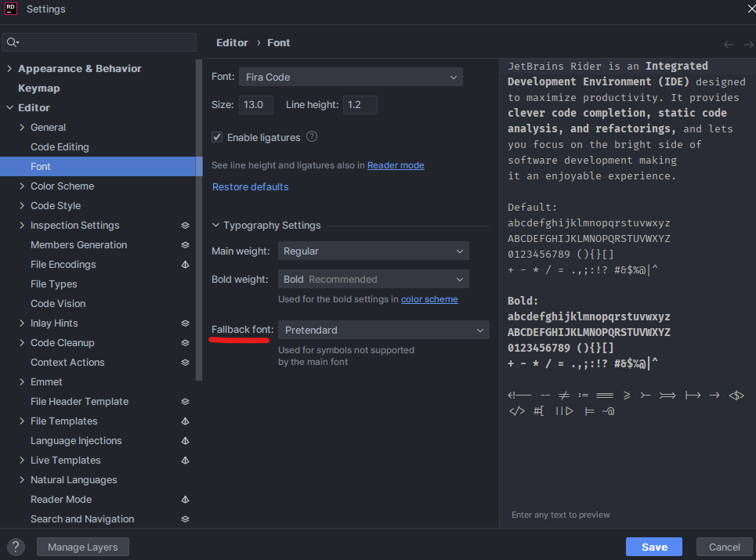Click layer icon beside File Header Template

(185, 402)
